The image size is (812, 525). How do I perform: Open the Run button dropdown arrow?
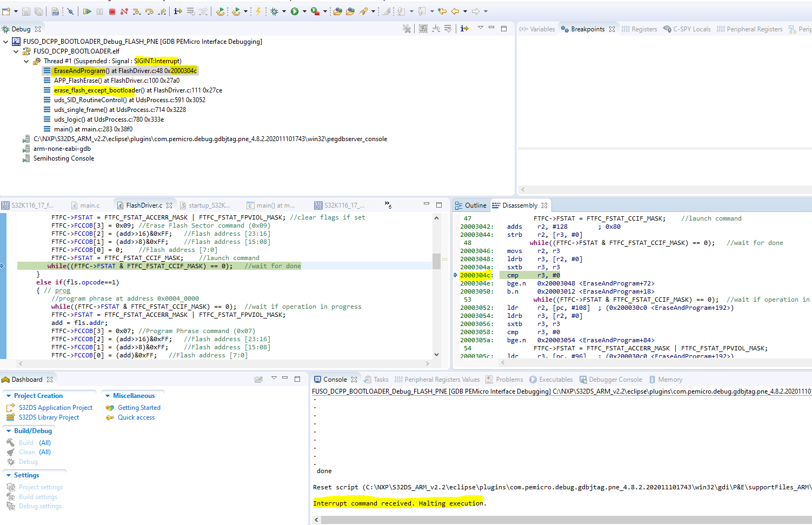click(x=304, y=11)
